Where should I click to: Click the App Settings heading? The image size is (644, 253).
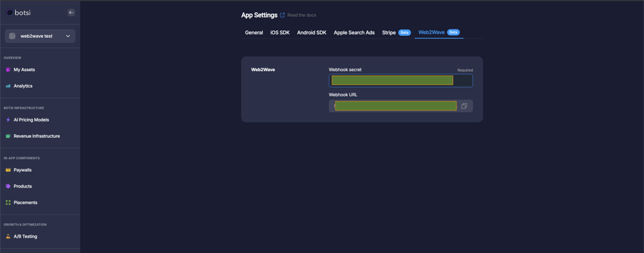click(x=259, y=15)
